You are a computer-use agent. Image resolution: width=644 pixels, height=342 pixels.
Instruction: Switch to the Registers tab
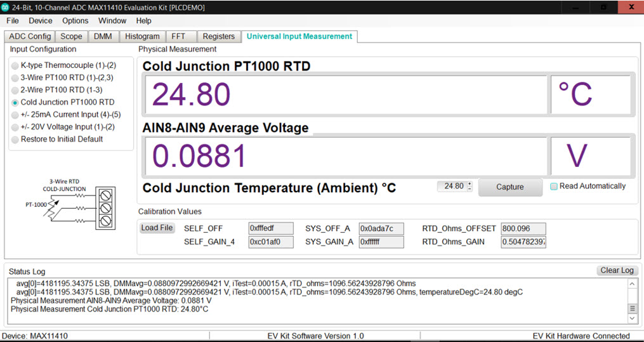coord(219,37)
